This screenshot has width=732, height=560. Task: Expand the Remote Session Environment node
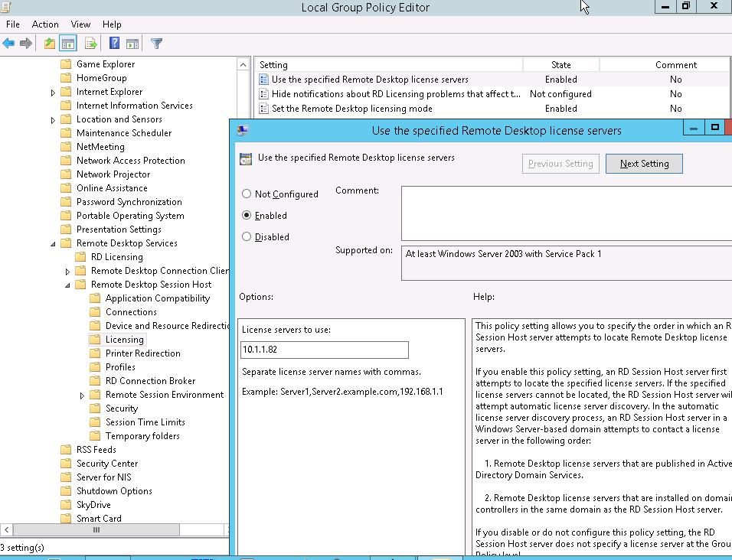tap(82, 396)
